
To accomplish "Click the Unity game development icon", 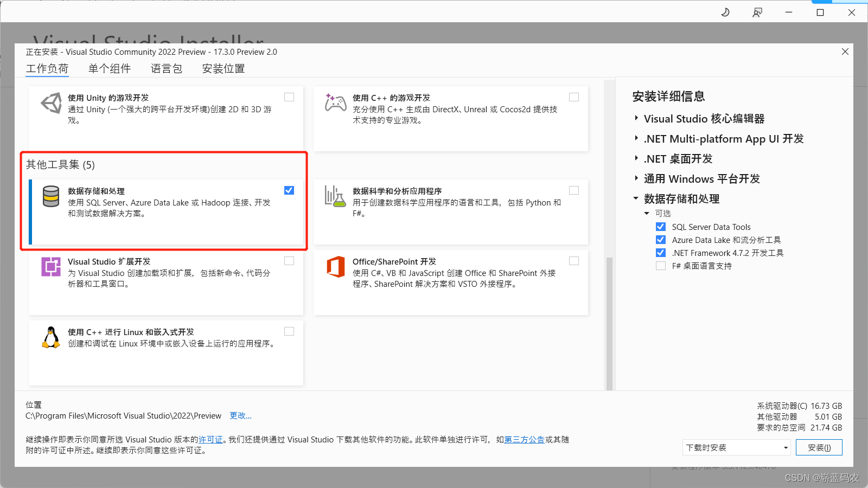I will coord(52,102).
